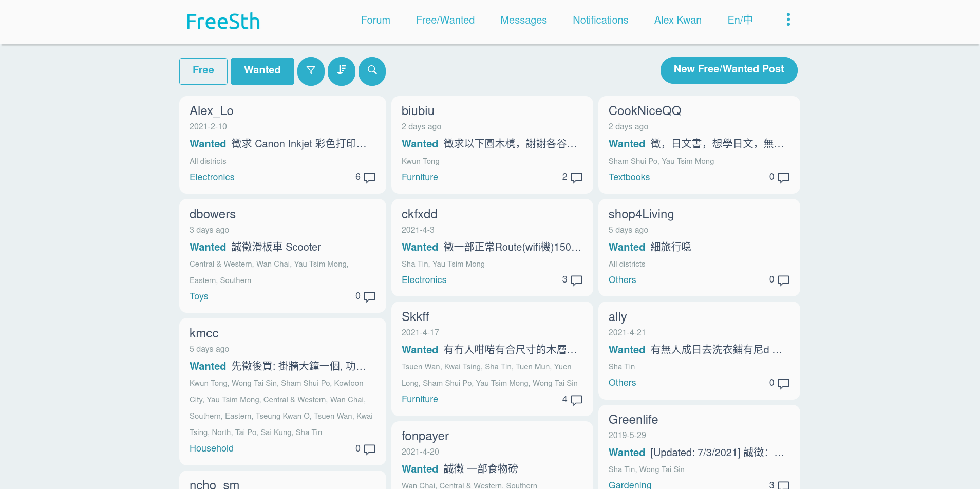Go to the Forum page
This screenshot has width=980, height=489.
point(375,20)
